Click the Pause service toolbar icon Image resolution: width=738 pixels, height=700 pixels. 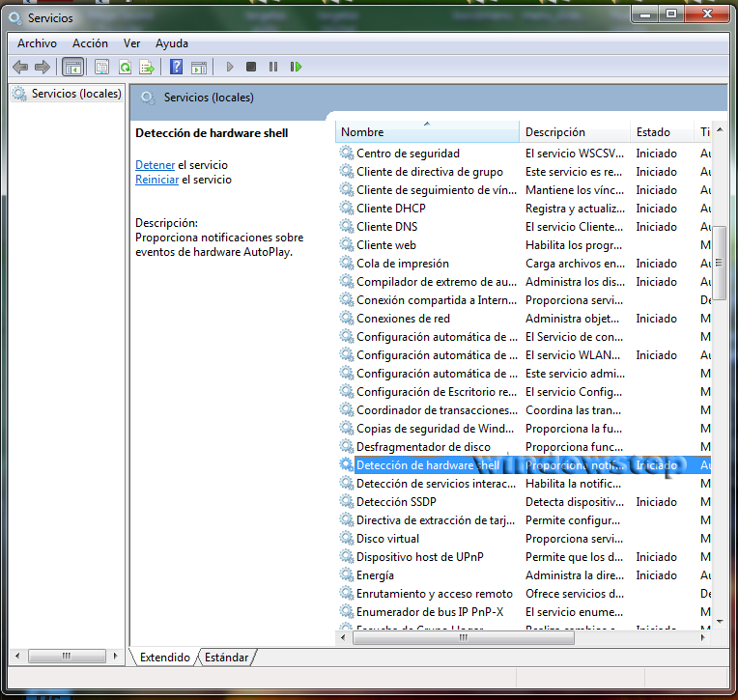273,67
